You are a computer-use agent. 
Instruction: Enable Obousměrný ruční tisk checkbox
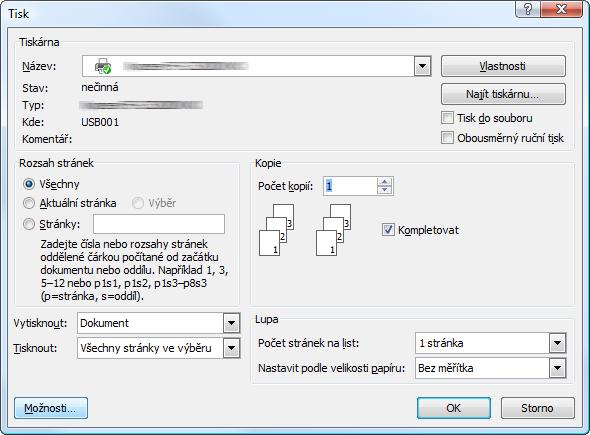pos(447,138)
